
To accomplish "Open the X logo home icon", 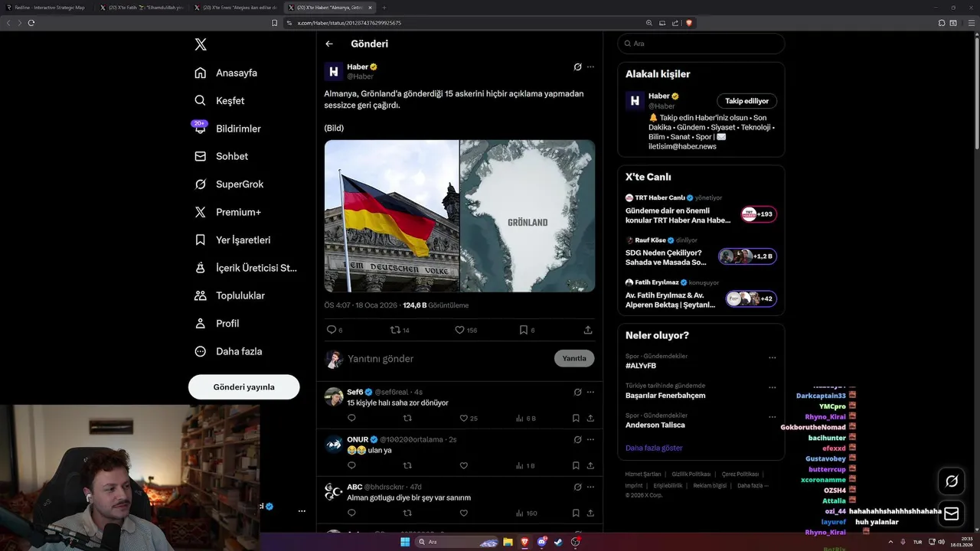I will coord(201,44).
